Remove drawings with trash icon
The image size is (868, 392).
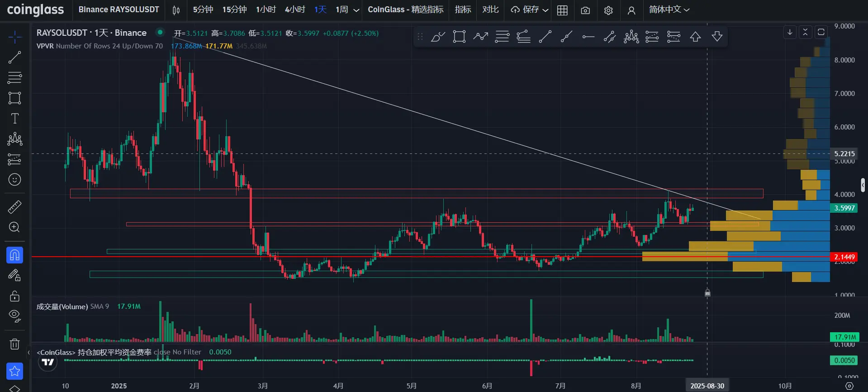(14, 344)
